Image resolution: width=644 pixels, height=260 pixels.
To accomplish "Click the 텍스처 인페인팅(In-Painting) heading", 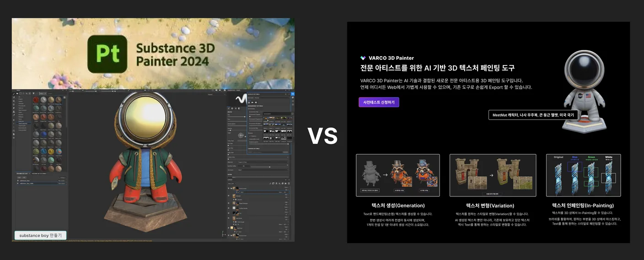I will (583, 206).
